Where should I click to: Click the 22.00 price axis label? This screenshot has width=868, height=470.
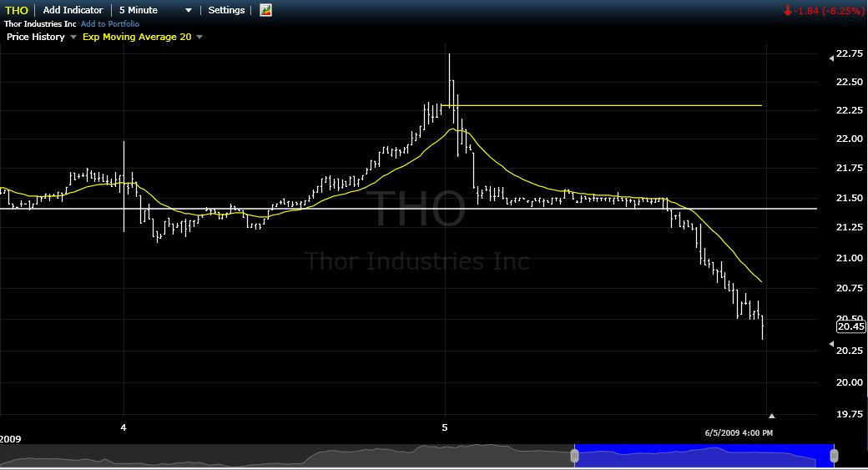(849, 139)
